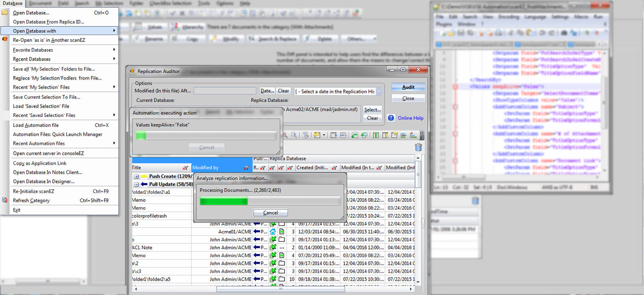The width and height of the screenshot is (644, 295).
Task: Click the green column bars toolbar icon
Action: [x=376, y=135]
